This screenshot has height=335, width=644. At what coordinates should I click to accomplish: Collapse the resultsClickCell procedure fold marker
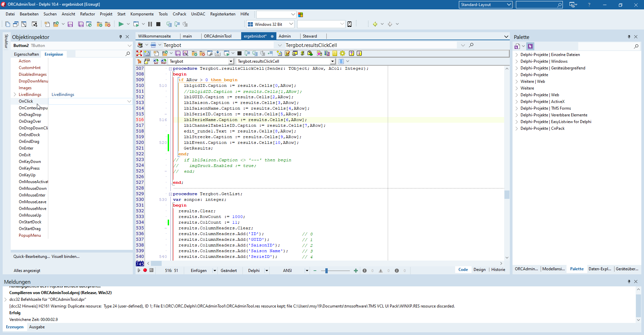(170, 69)
